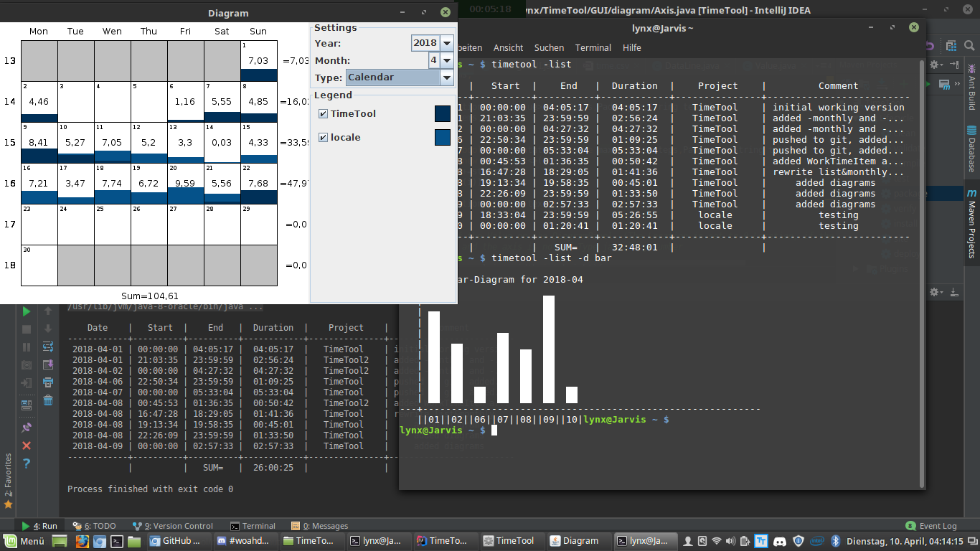The image size is (980, 551).
Task: Pin the Run tab with the pin icon
Action: pos(27,428)
